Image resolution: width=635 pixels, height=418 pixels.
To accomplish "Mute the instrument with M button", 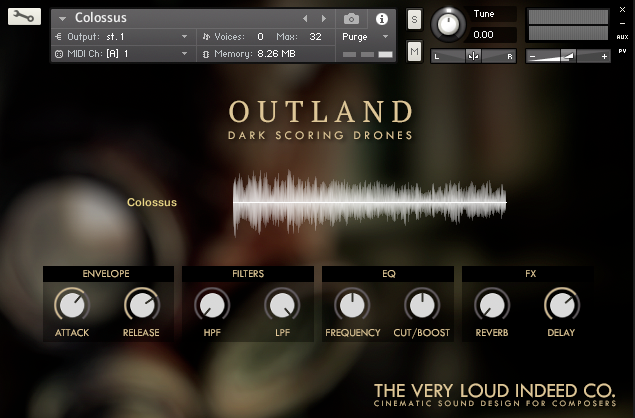I will [x=414, y=51].
